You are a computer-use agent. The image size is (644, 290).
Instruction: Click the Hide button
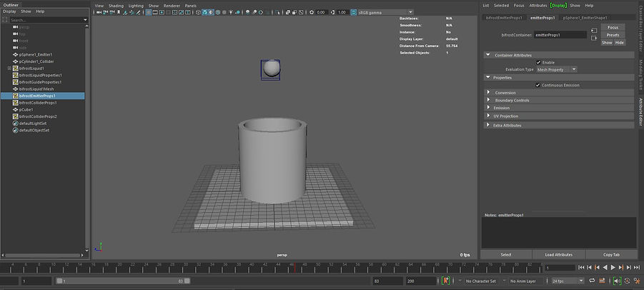[620, 43]
